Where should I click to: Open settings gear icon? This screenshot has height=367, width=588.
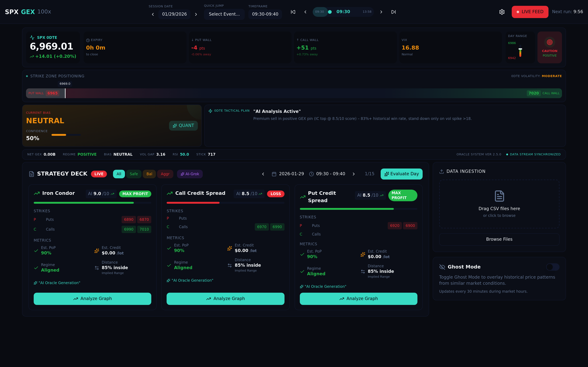coord(502,12)
